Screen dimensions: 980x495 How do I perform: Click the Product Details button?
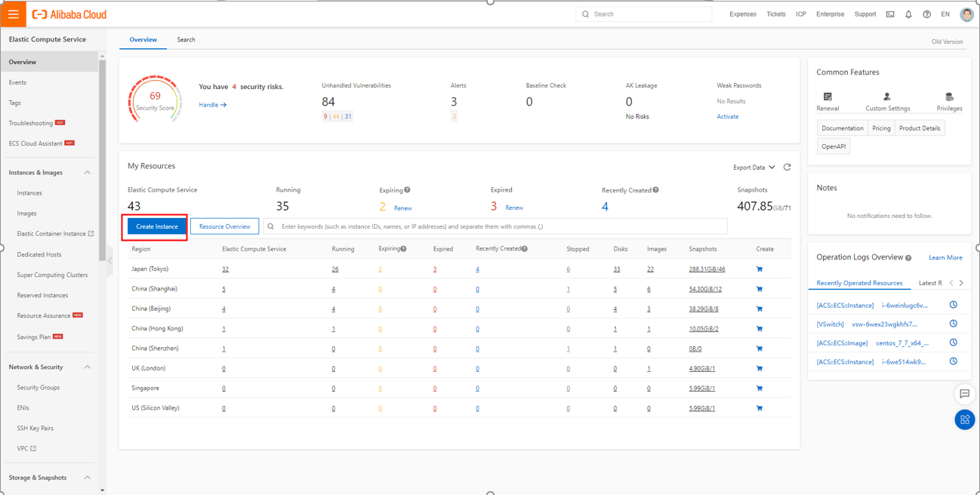tap(920, 128)
